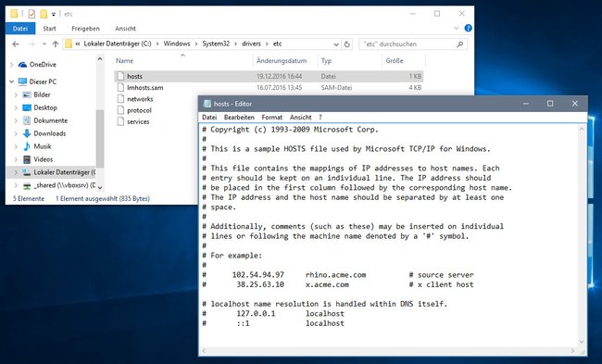Select the Downloads folder icon

coord(27,133)
